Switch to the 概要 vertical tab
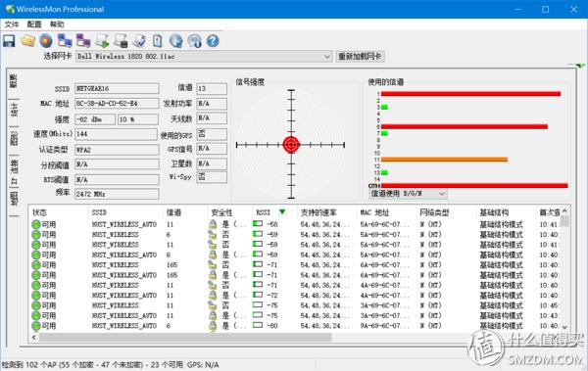588x371 pixels. coord(14,81)
